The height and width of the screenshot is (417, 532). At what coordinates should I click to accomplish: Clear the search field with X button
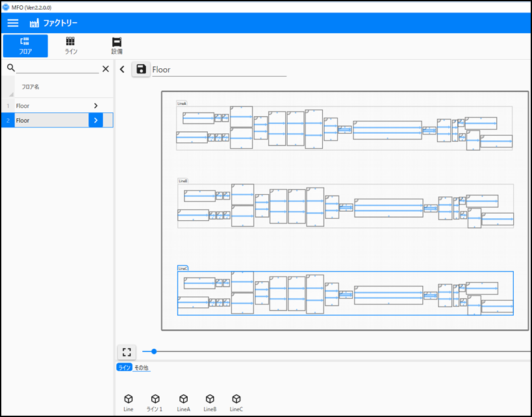[106, 68]
